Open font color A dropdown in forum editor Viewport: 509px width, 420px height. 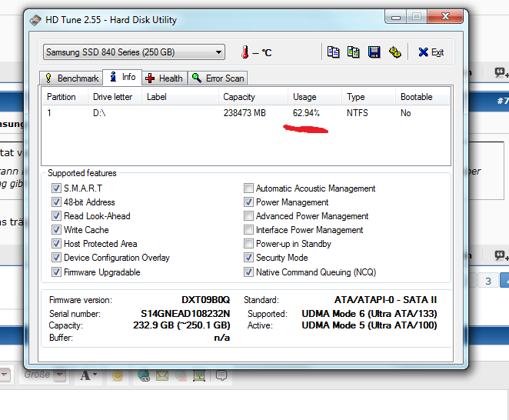tap(88, 375)
